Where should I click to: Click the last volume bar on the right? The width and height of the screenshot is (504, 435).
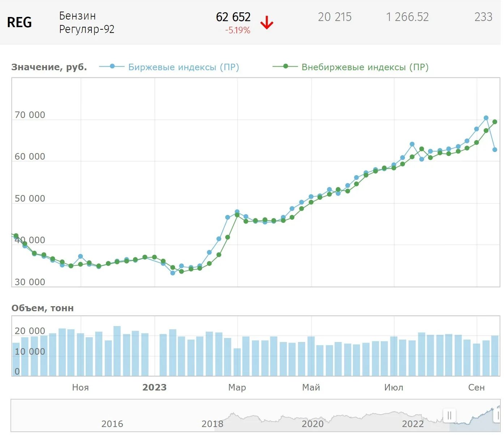495,356
